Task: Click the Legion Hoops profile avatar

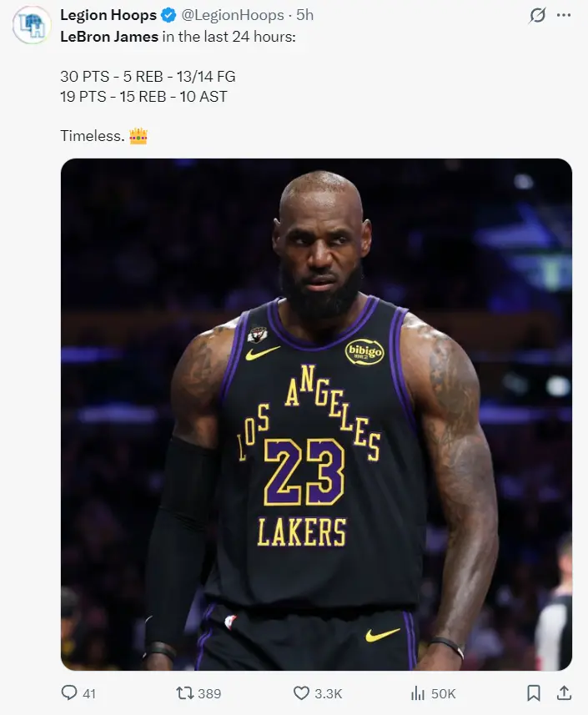Action: click(x=31, y=24)
